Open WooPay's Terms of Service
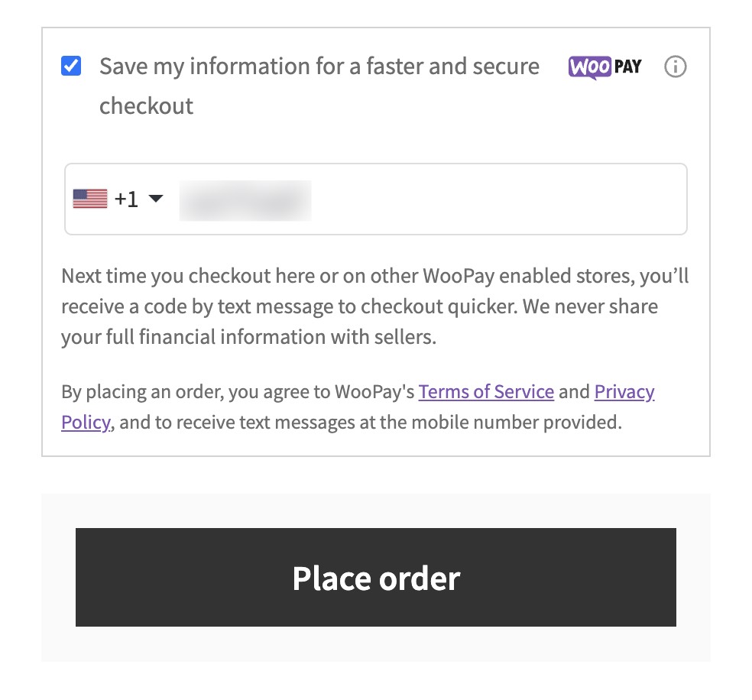 tap(486, 391)
